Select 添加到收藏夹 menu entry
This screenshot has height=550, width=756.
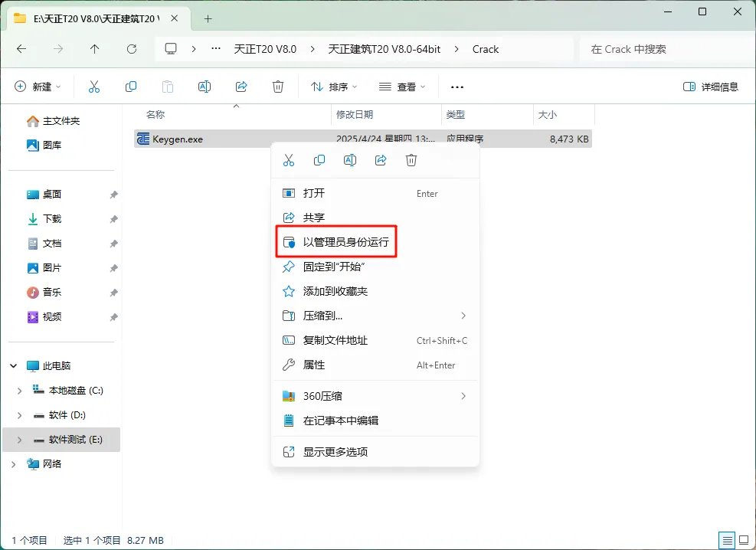375,291
